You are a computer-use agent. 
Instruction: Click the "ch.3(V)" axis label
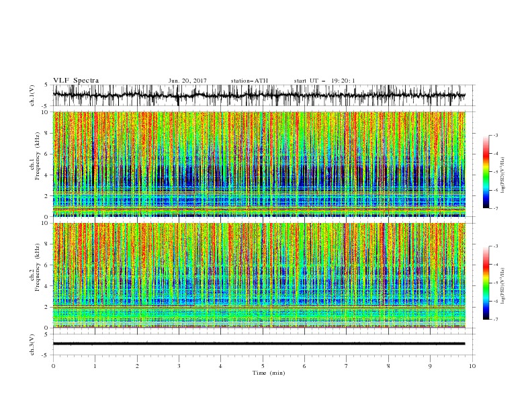click(32, 345)
